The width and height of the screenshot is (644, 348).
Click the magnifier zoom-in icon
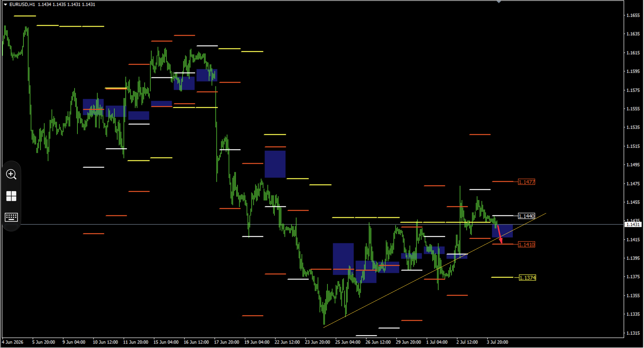tap(11, 174)
